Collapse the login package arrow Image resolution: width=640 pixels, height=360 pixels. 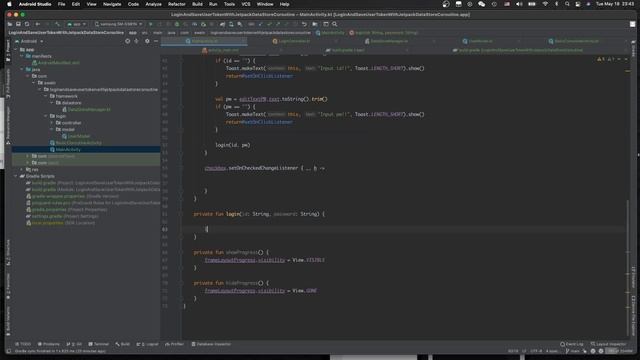coord(46,116)
